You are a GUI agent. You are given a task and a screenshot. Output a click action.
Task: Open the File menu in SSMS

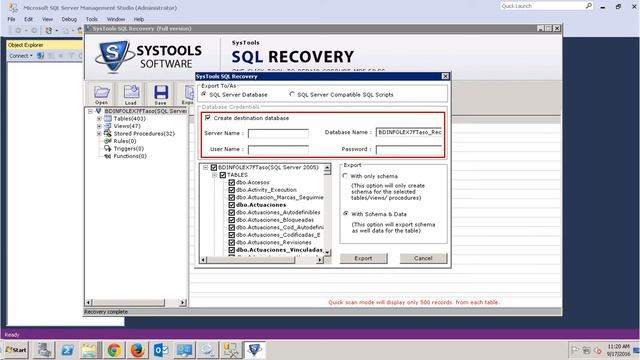coord(11,19)
